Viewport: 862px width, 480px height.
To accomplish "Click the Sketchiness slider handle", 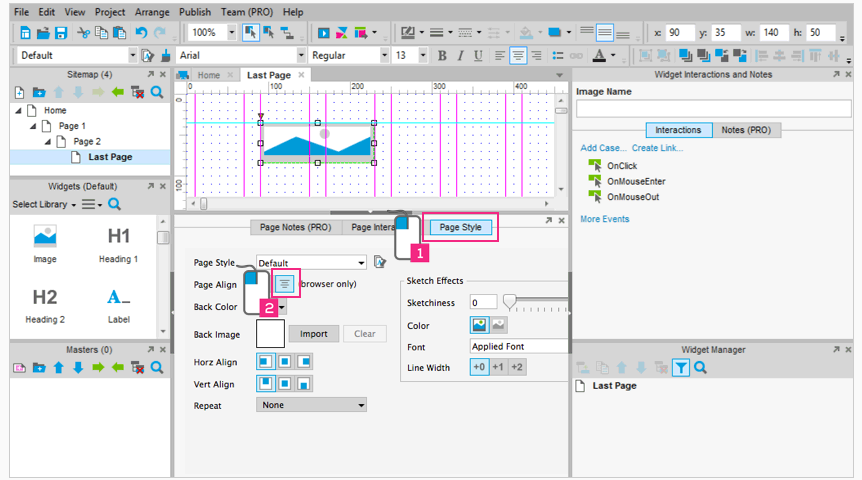I will tap(509, 301).
